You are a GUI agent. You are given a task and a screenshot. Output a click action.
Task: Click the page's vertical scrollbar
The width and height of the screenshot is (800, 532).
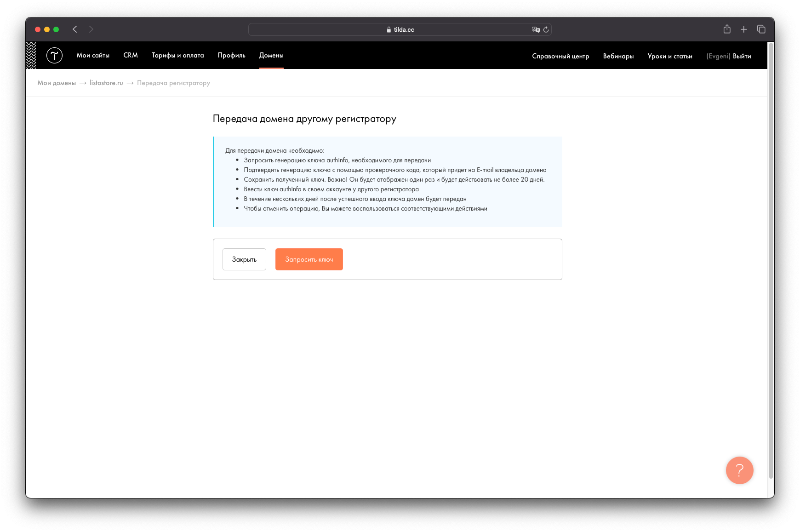(771, 260)
